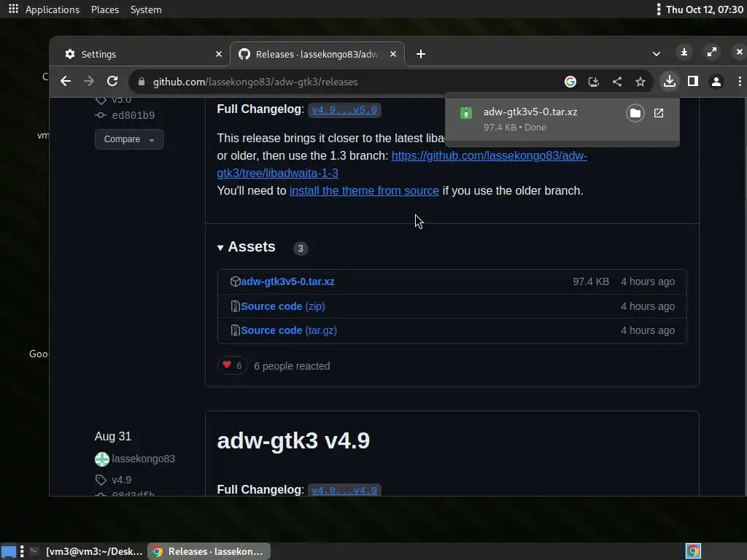The height and width of the screenshot is (560, 747).
Task: Click the Assets count badge 3
Action: coord(301,248)
